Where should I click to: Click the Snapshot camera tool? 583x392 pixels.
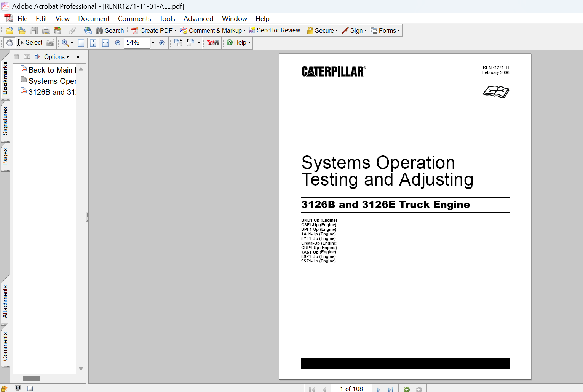tap(50, 43)
